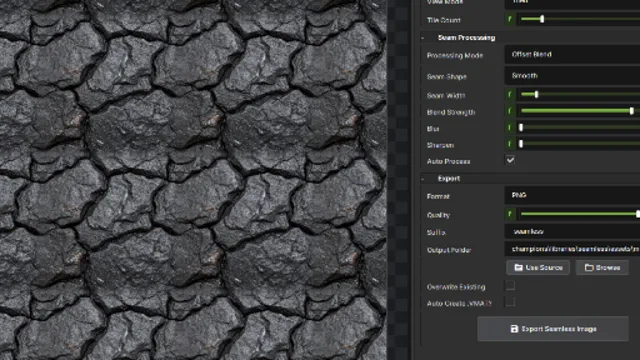Image resolution: width=640 pixels, height=360 pixels.
Task: Click the Output Folder path field
Action: click(572, 249)
